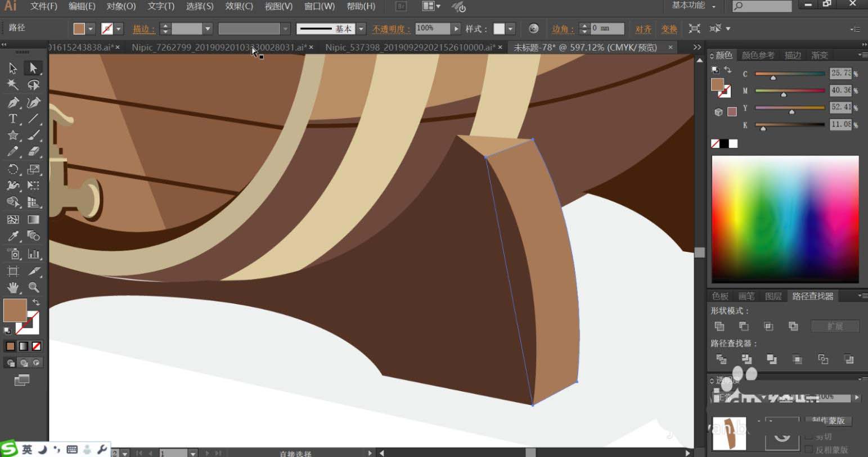The height and width of the screenshot is (457, 868).
Task: Select the Hand tool
Action: (x=13, y=288)
